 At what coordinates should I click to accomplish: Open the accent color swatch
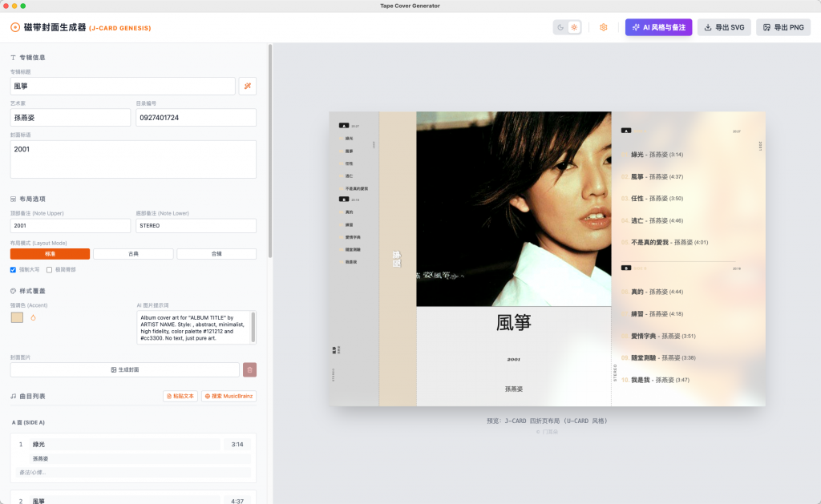[17, 317]
